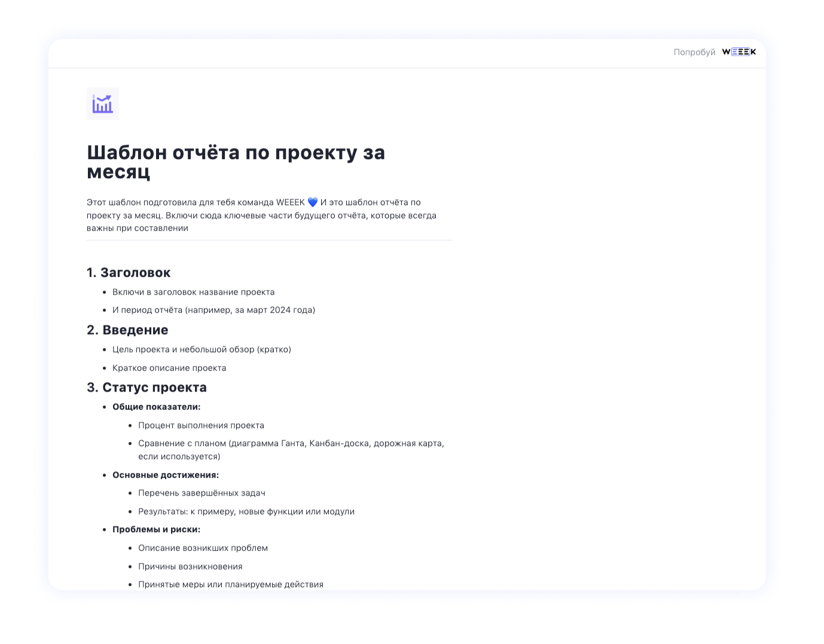Viewport: 824px width, 644px height.
Task: Click "Причины возникновения" bullet
Action: tap(190, 567)
